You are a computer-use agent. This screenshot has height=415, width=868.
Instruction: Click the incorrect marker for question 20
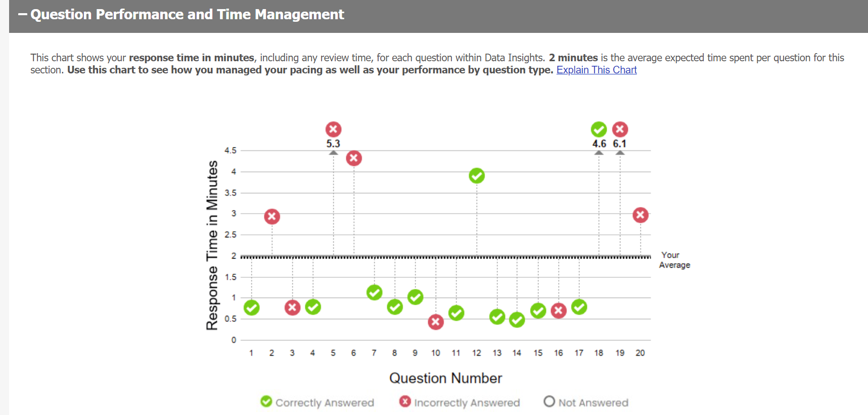641,215
